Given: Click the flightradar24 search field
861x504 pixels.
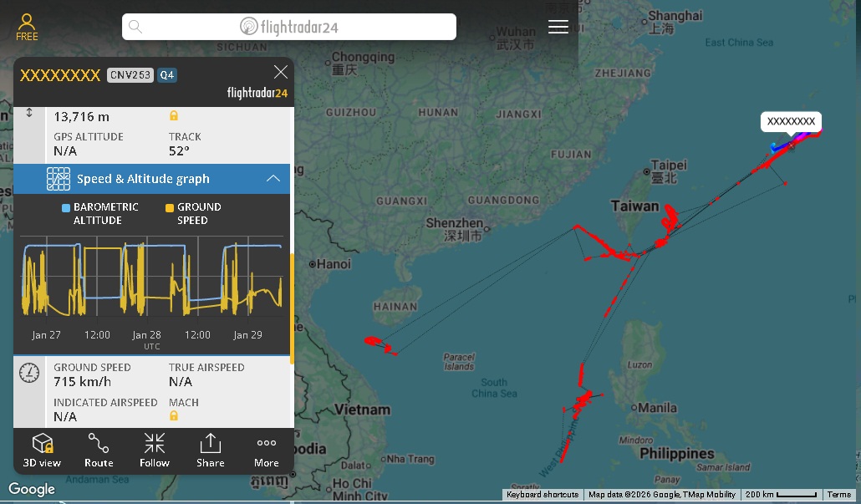Looking at the screenshot, I should pyautogui.click(x=288, y=27).
